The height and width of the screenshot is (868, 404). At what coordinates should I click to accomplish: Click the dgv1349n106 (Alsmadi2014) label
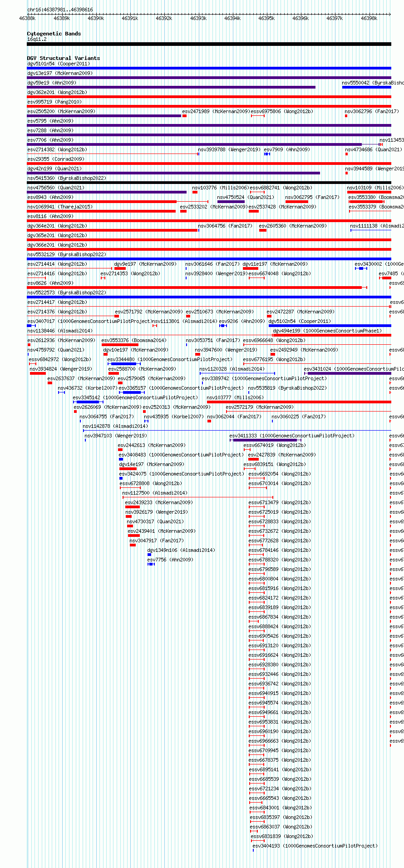182,550
